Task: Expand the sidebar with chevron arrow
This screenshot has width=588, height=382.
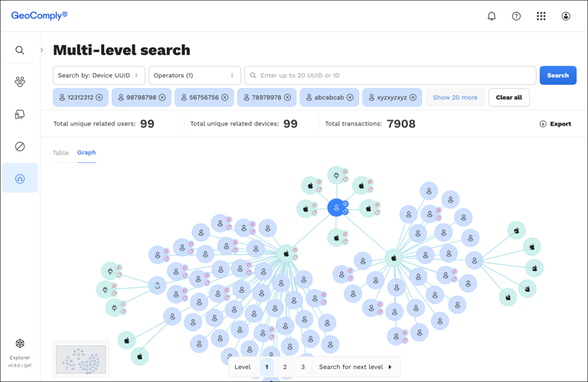Action: pos(41,50)
